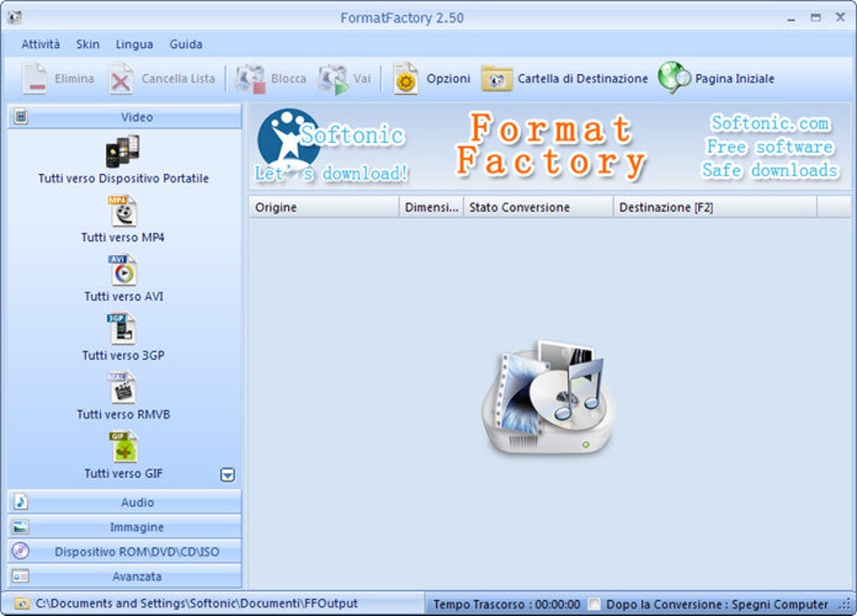Image resolution: width=857 pixels, height=616 pixels.
Task: Click the resize grip in status bar corner
Action: click(846, 604)
